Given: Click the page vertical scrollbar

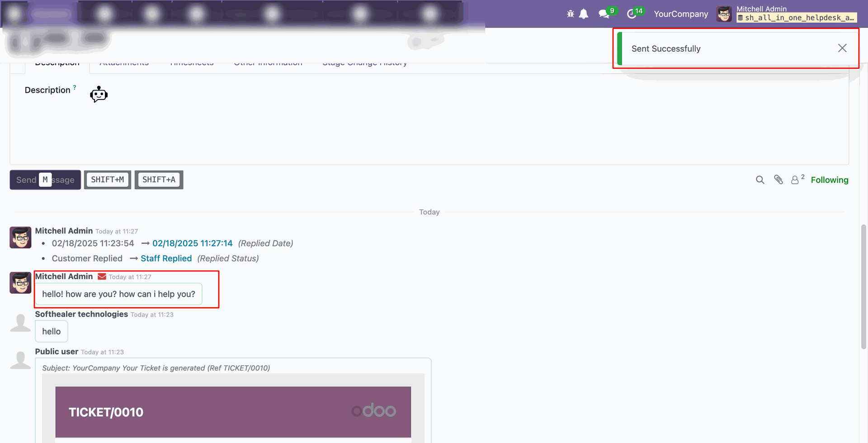Looking at the screenshot, I should 863,286.
